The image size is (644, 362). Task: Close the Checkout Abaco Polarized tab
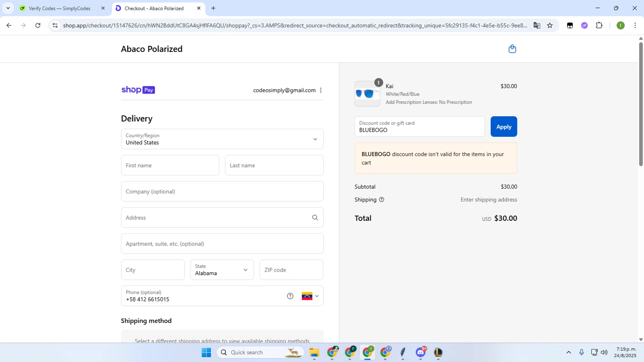coord(199,8)
